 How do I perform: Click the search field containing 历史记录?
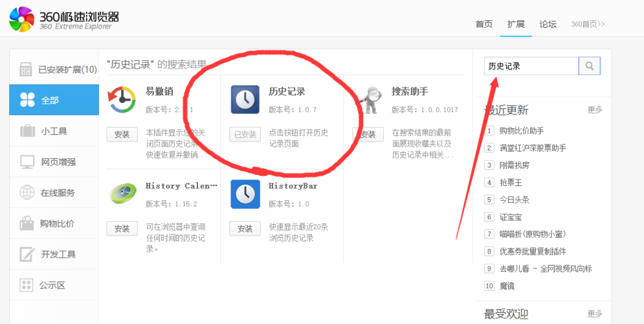coord(531,66)
